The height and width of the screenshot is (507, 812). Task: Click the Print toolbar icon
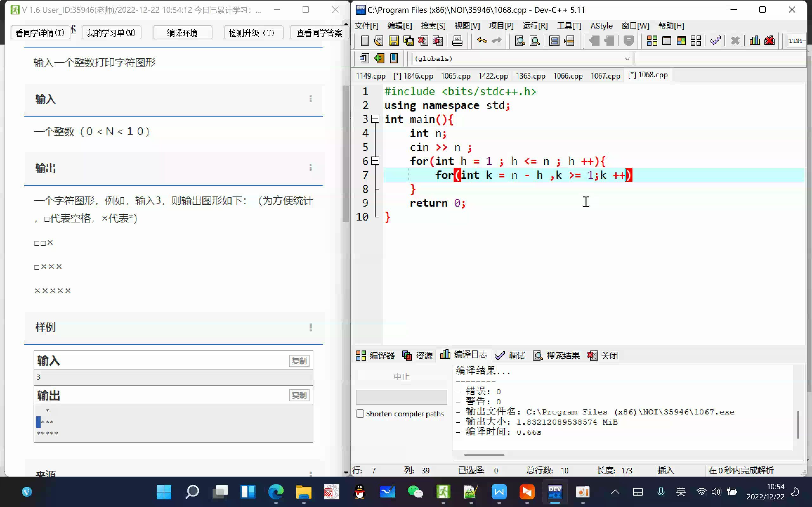[x=457, y=41]
